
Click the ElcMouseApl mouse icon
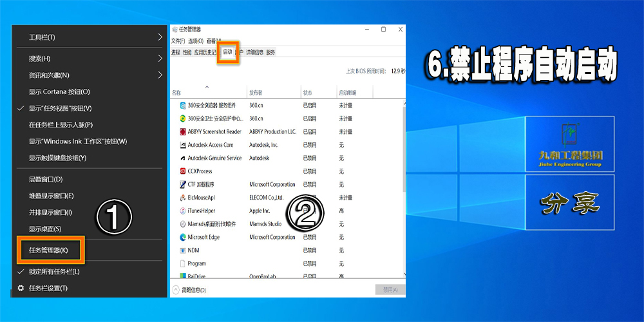point(183,198)
